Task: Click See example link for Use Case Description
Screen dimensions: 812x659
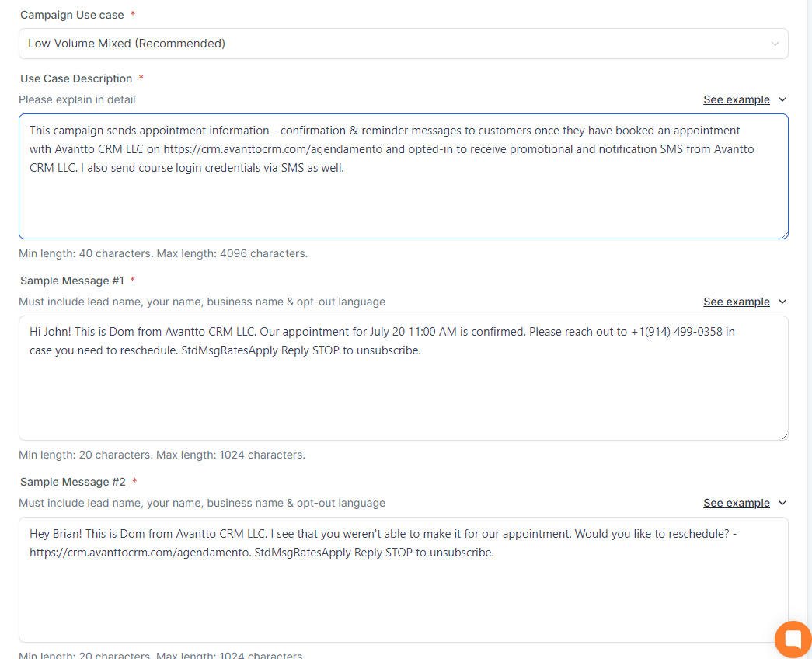Action: [736, 99]
